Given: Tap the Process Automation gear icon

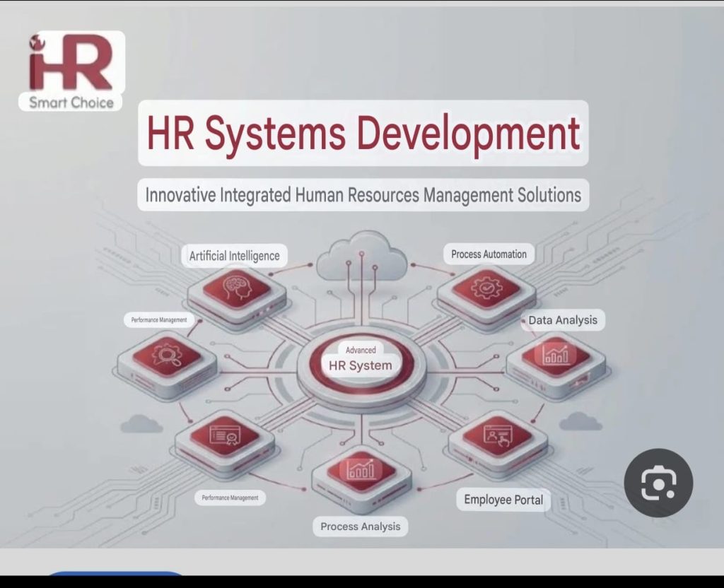Looking at the screenshot, I should [x=486, y=289].
